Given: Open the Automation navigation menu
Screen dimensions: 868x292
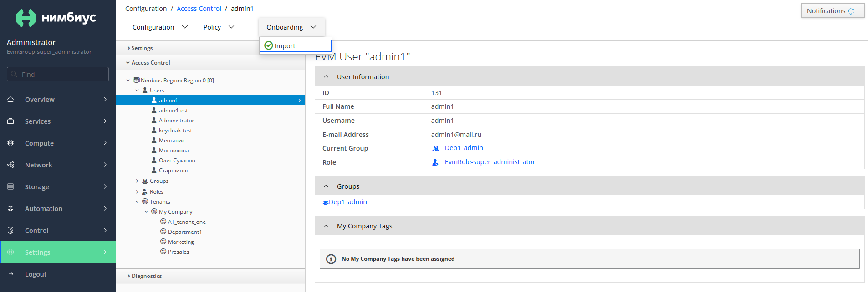Looking at the screenshot, I should tap(58, 208).
